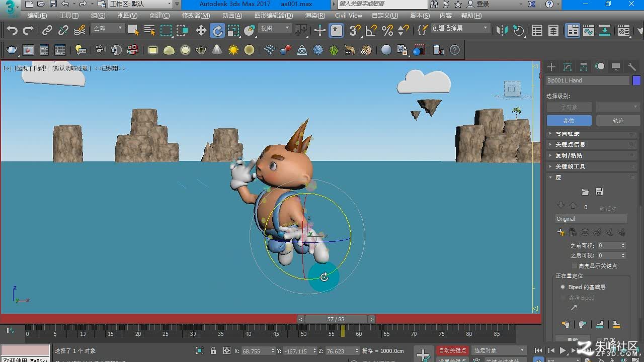
Task: Toggle the Spinner Snap button
Action: 404,31
